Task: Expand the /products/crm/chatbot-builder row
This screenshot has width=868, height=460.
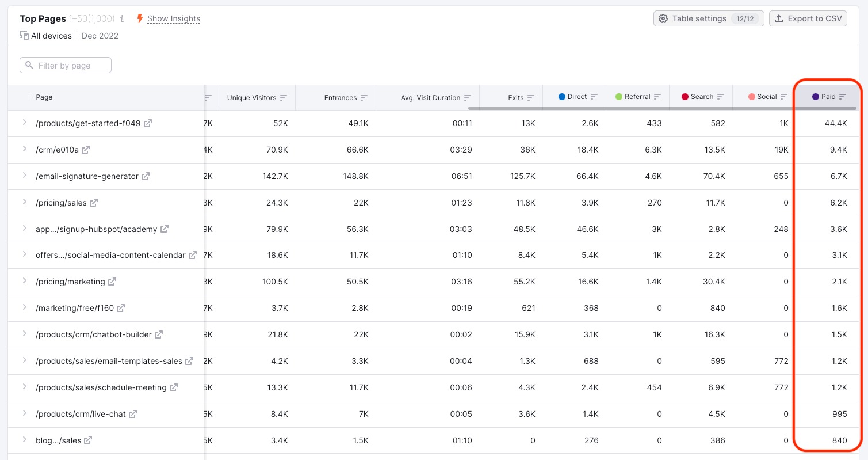Action: [x=24, y=334]
